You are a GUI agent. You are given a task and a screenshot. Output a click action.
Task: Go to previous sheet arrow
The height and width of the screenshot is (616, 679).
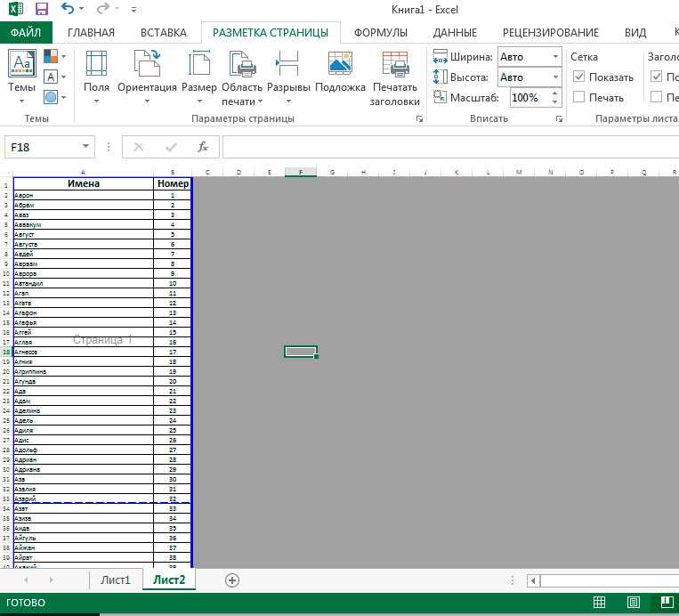point(26,580)
